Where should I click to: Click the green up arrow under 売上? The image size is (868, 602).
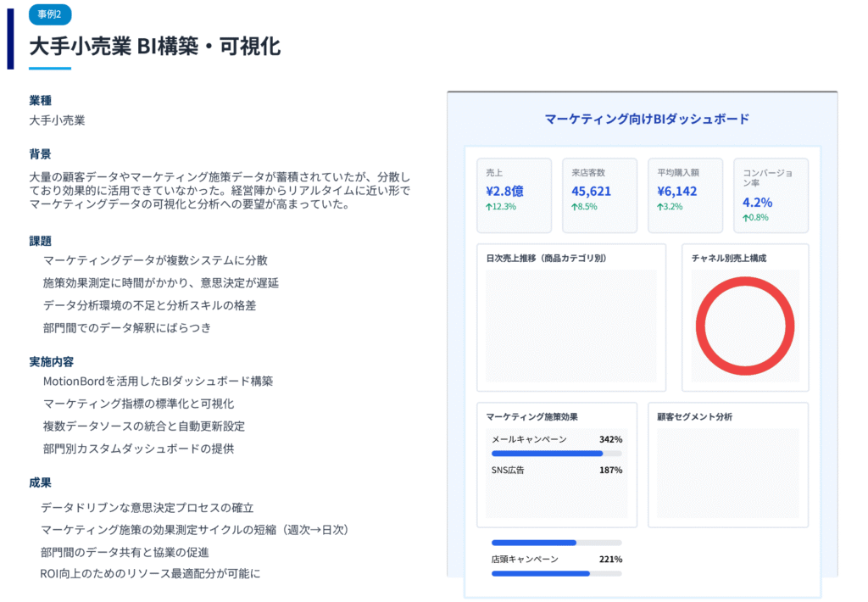point(489,207)
